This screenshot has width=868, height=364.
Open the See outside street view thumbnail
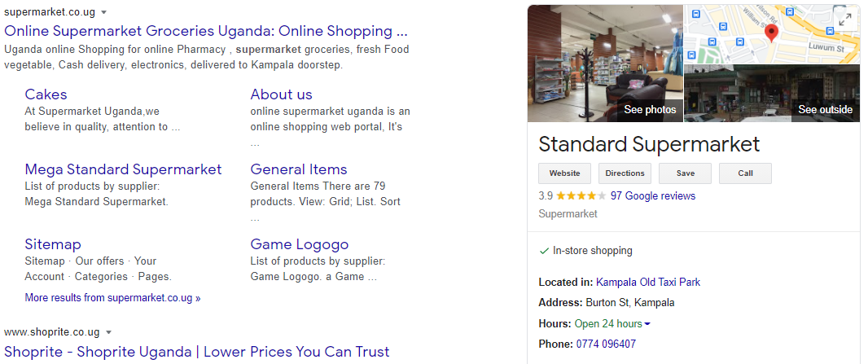772,94
